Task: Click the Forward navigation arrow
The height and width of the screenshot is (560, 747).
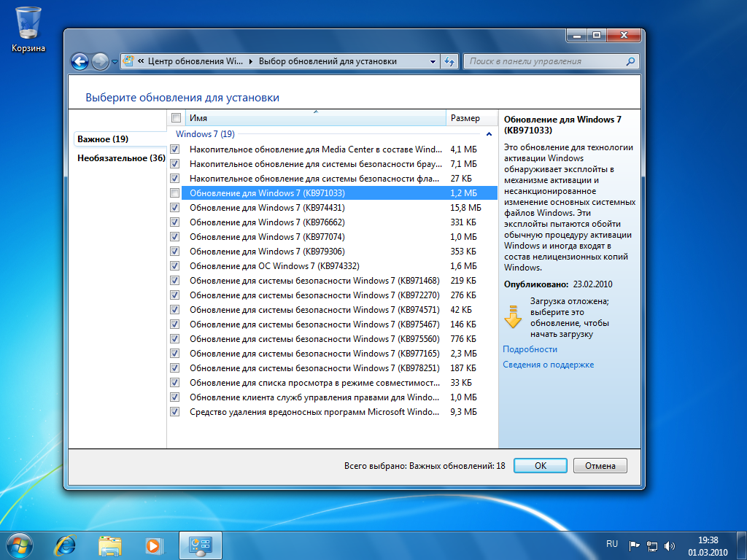Action: click(x=100, y=61)
